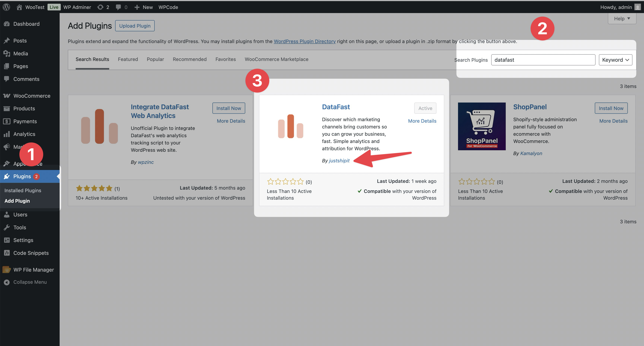
Task: Open the Keyword search type dropdown
Action: pos(615,60)
